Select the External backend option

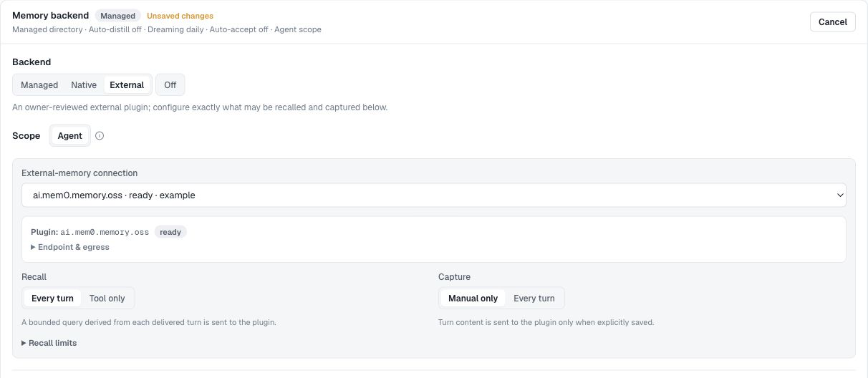pos(127,85)
